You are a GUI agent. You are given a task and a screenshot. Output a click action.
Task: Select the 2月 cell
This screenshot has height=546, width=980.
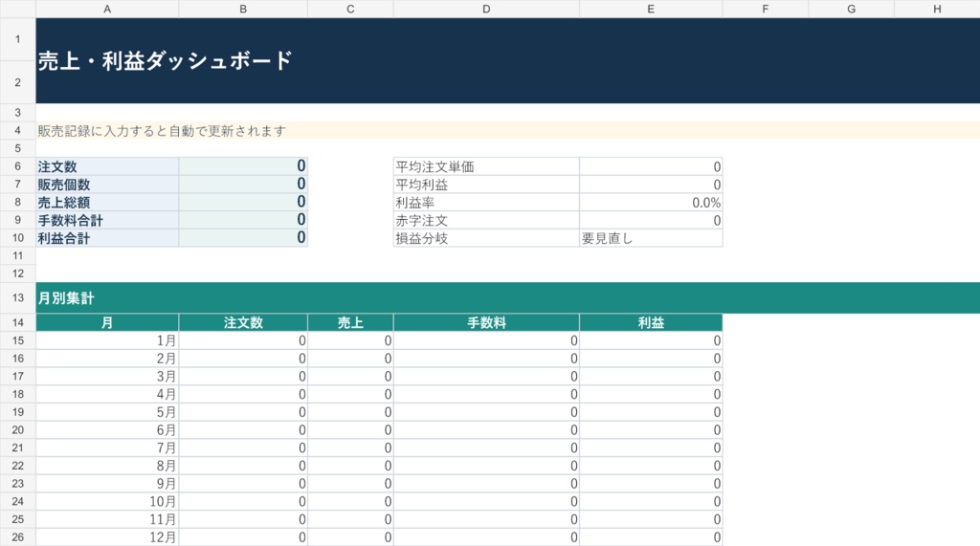(107, 359)
